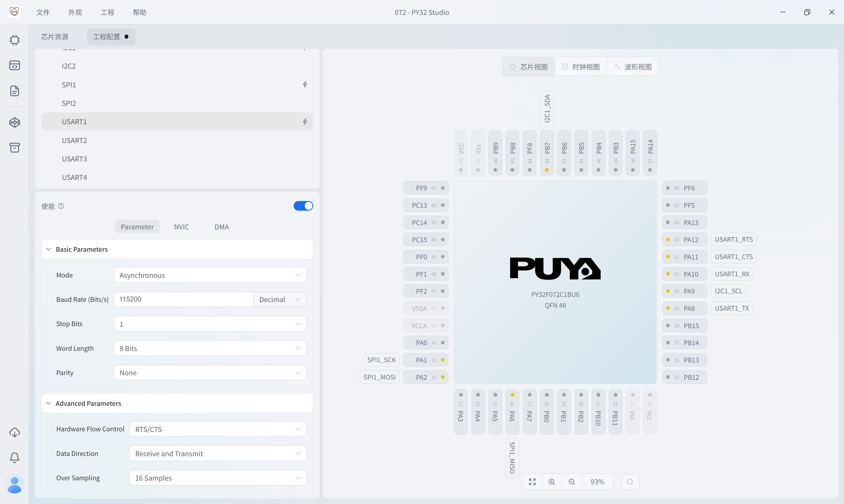The height and width of the screenshot is (504, 844).
Task: Open the notifications bell icon
Action: (14, 457)
